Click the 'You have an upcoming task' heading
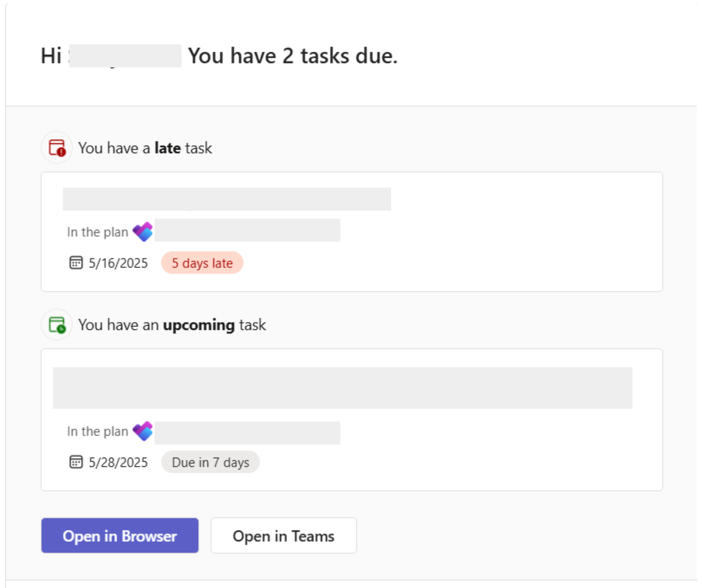The width and height of the screenshot is (702, 588). click(x=172, y=325)
